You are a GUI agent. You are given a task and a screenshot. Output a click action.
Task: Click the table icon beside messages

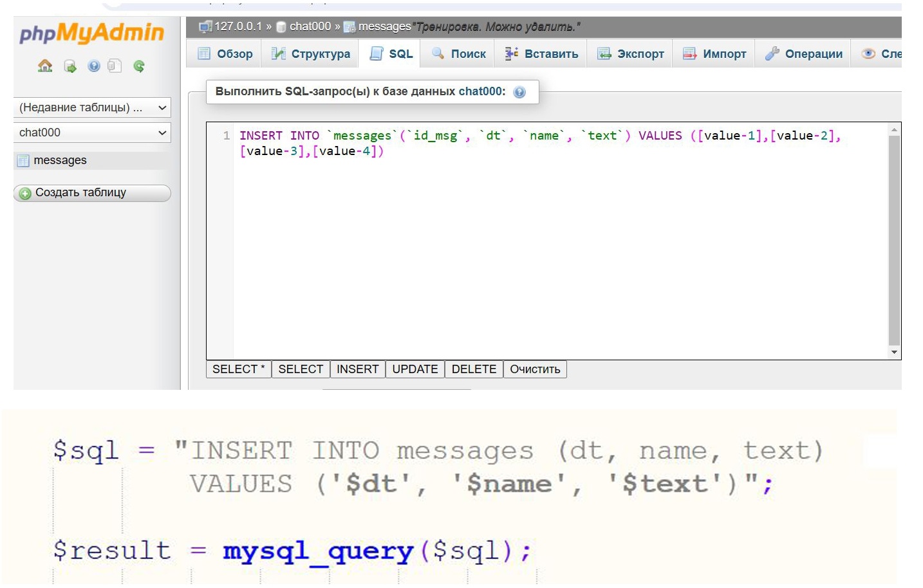click(x=23, y=161)
